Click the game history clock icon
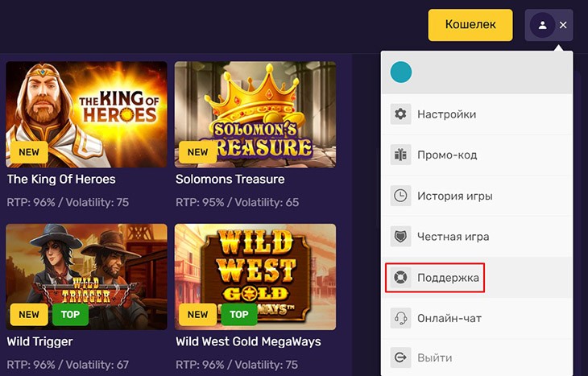Viewport: 588px width, 376px height. (400, 196)
